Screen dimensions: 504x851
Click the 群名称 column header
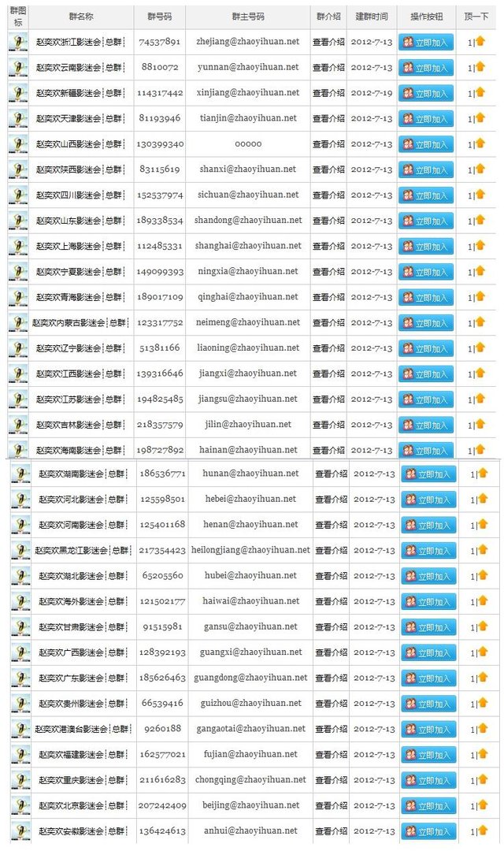(81, 17)
